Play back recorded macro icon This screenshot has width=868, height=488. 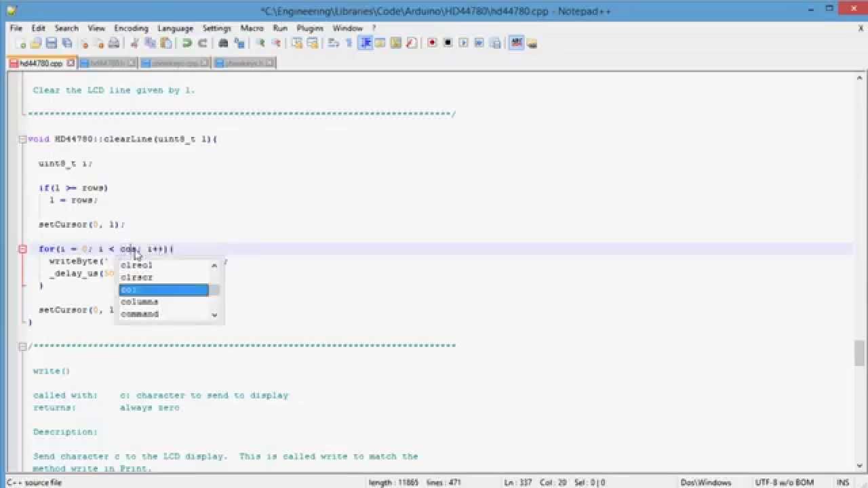click(463, 43)
